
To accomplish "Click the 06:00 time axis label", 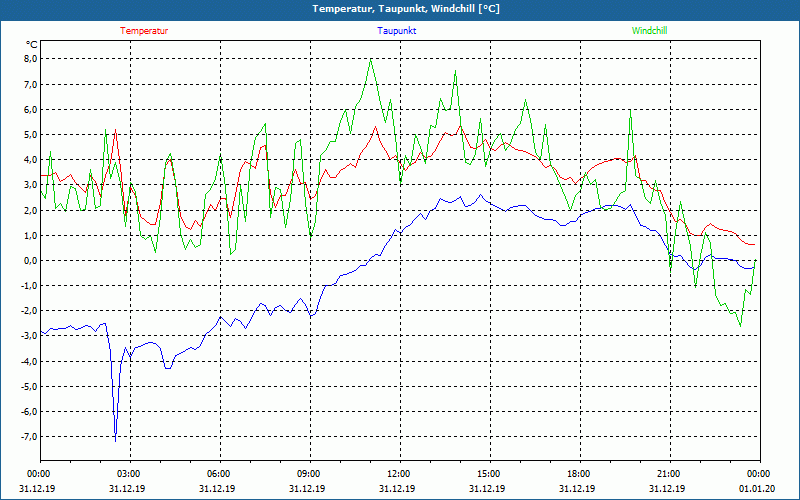I will (220, 474).
